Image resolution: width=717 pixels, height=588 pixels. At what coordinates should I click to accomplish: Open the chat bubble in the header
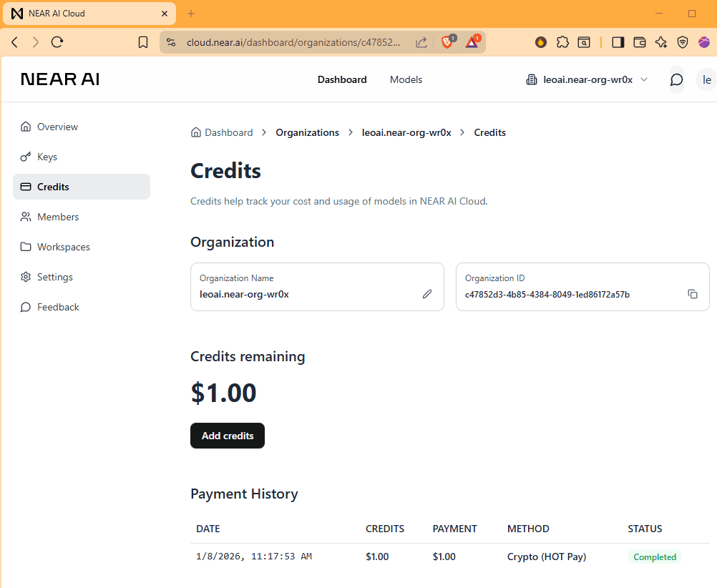coord(675,79)
